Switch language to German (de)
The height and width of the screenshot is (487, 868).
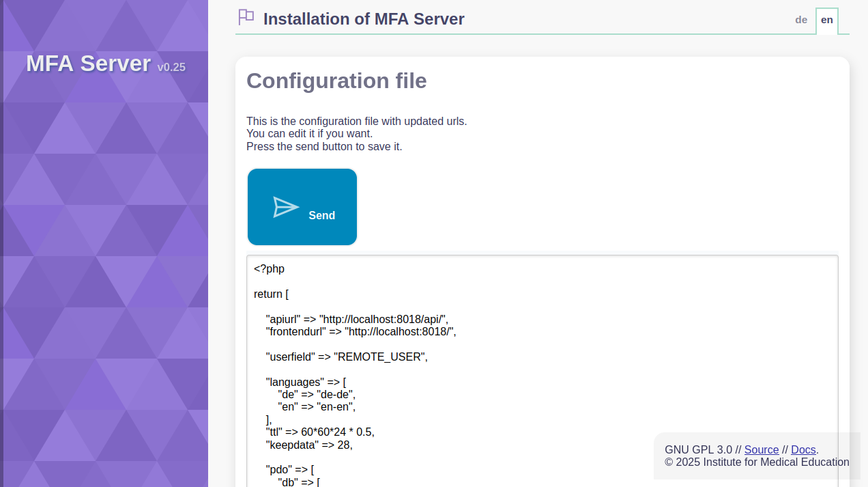coord(801,20)
